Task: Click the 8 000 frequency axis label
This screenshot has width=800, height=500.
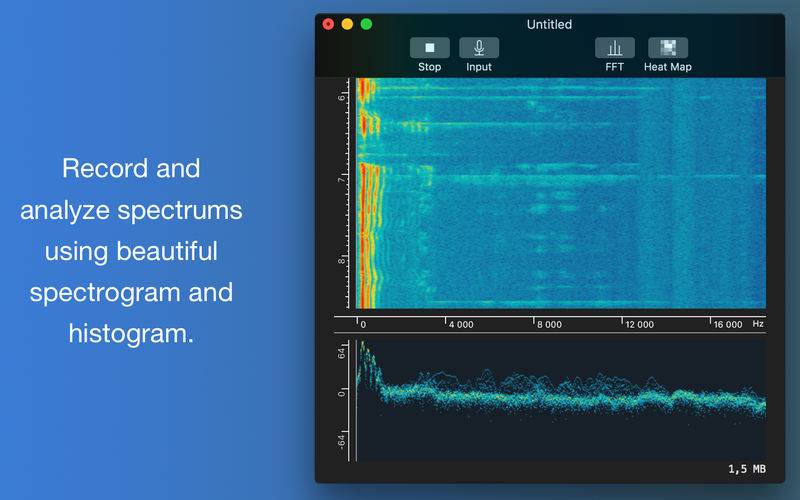Action: pyautogui.click(x=549, y=324)
